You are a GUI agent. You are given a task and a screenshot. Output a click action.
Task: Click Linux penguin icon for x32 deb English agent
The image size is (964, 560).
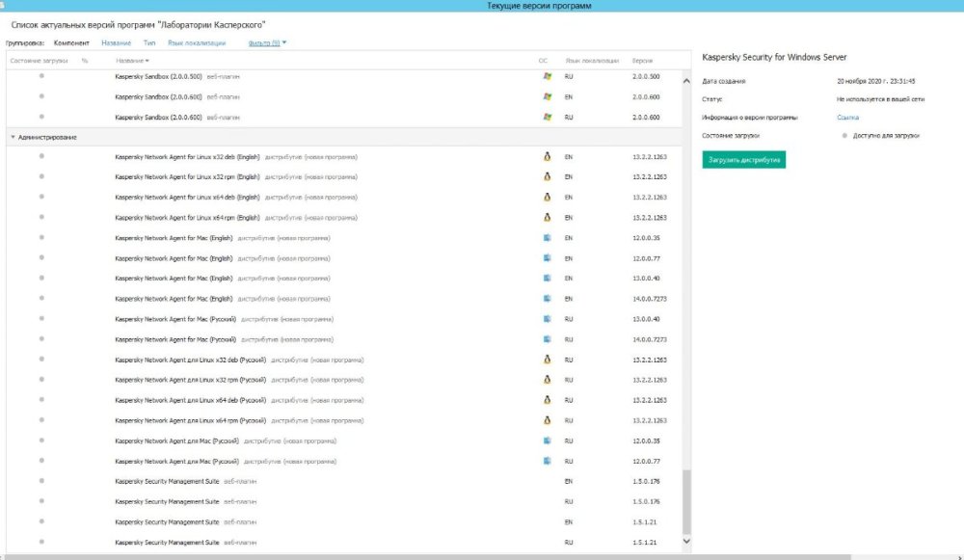(x=548, y=157)
